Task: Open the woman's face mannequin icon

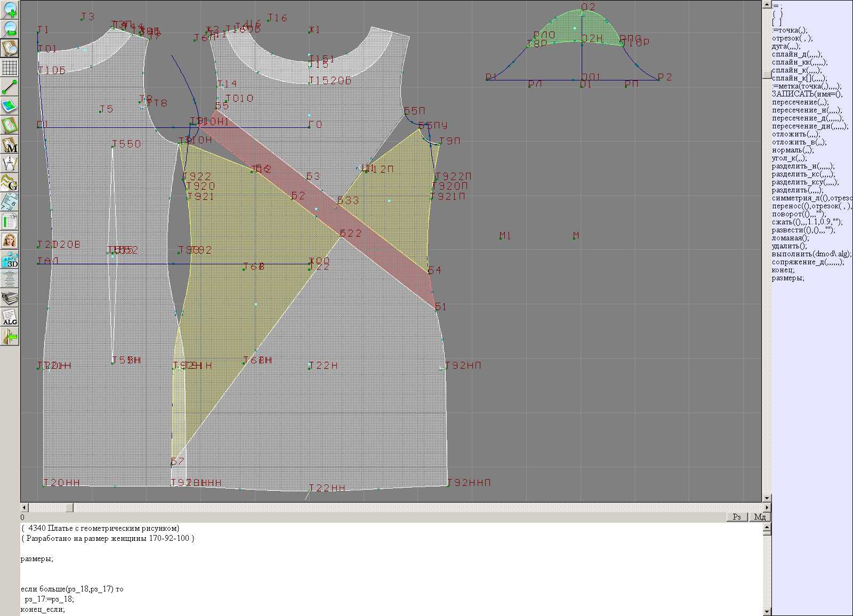Action: click(10, 240)
